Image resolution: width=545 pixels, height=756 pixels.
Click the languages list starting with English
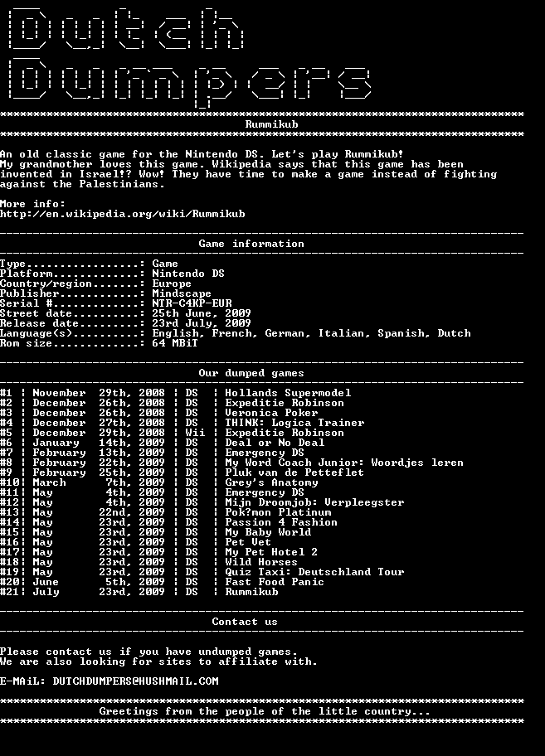point(312,333)
